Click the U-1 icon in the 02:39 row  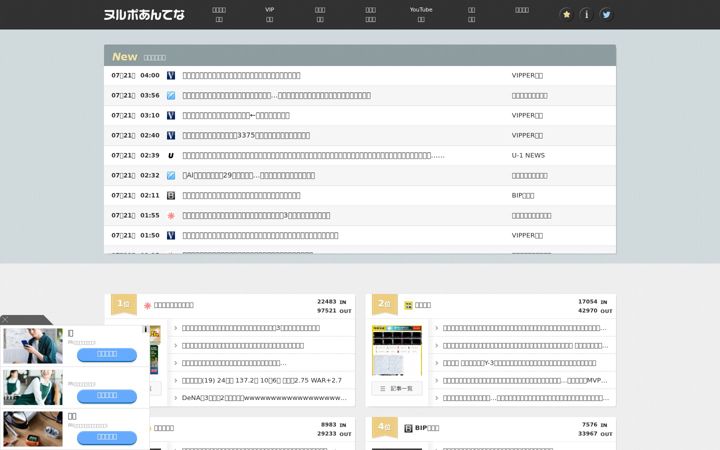tap(171, 155)
